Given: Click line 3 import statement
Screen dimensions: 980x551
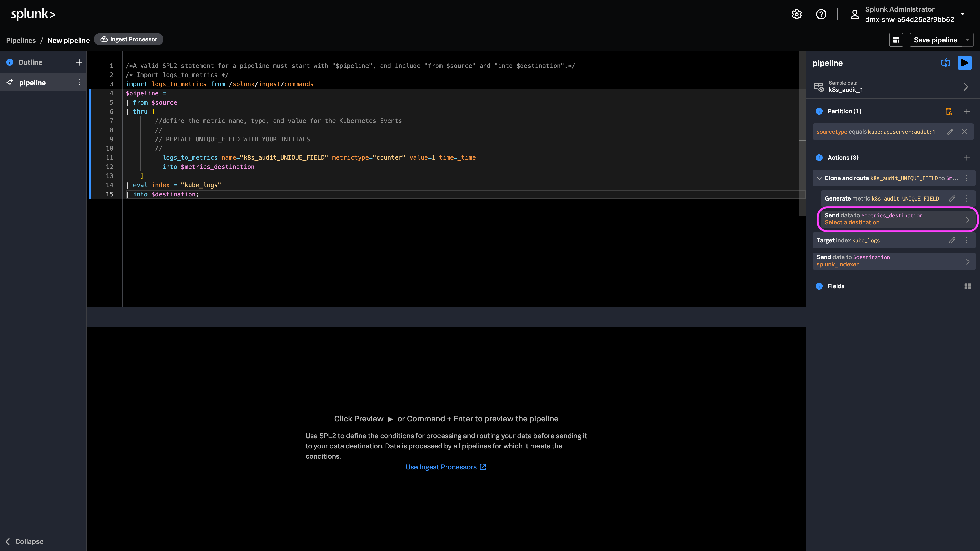Looking at the screenshot, I should [219, 84].
